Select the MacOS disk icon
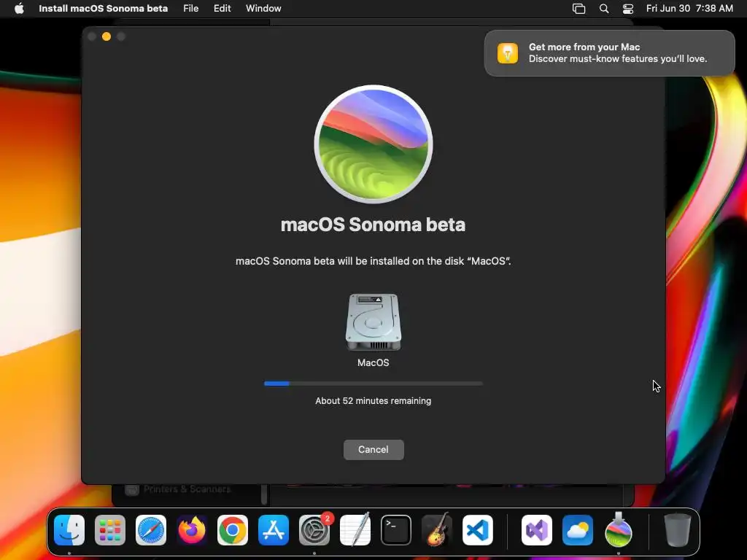The image size is (747, 560). 373,322
